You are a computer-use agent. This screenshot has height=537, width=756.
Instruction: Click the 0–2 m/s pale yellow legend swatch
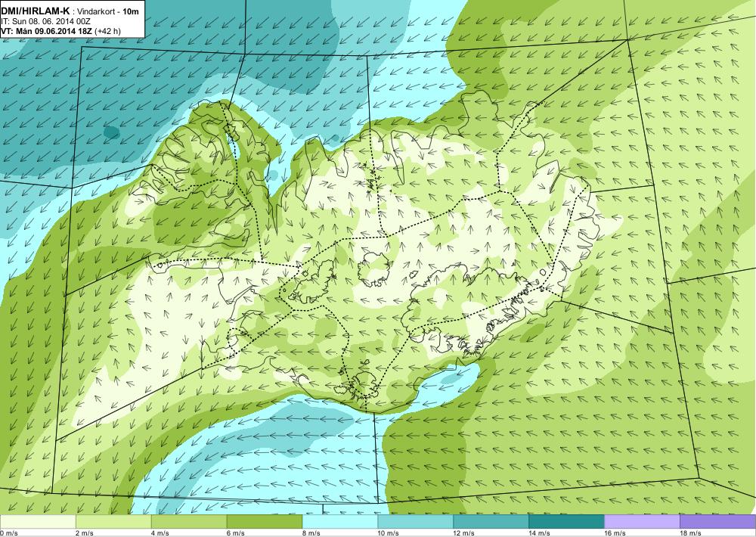tap(38, 522)
